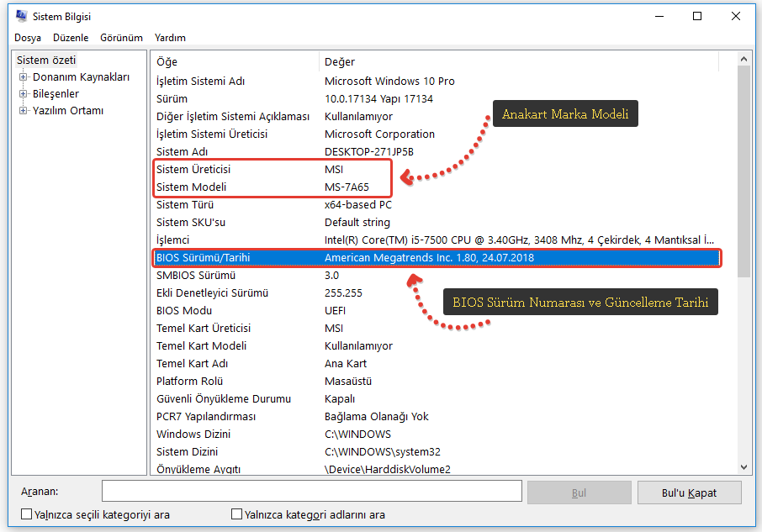Open the Yardım menu
This screenshot has height=532, width=762.
click(x=170, y=38)
